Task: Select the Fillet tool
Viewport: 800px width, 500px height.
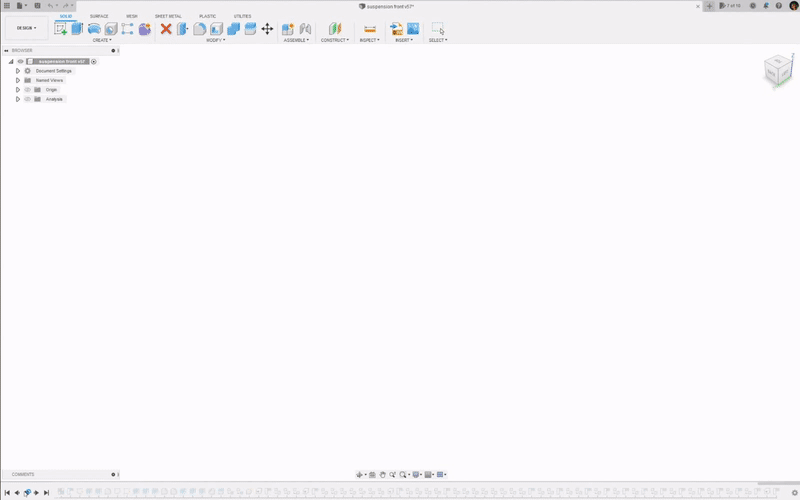Action: 199,29
